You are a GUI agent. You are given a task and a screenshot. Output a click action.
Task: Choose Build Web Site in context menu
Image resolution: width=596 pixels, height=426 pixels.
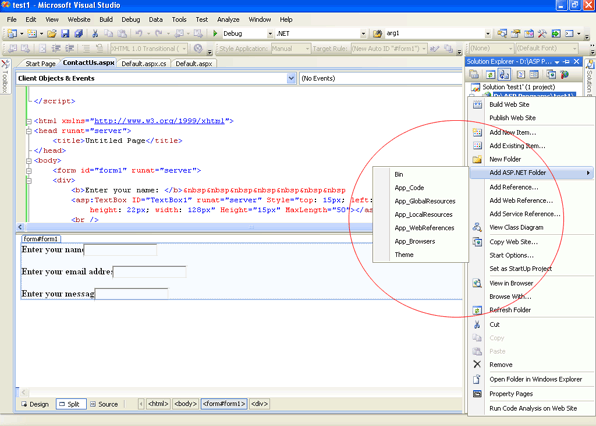click(x=531, y=105)
